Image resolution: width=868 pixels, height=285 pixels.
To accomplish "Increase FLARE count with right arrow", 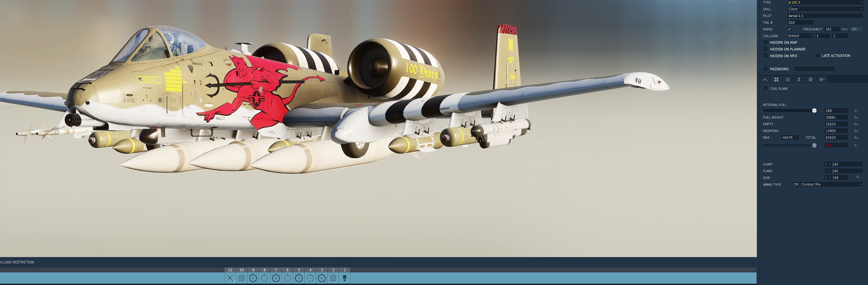I will [x=829, y=171].
